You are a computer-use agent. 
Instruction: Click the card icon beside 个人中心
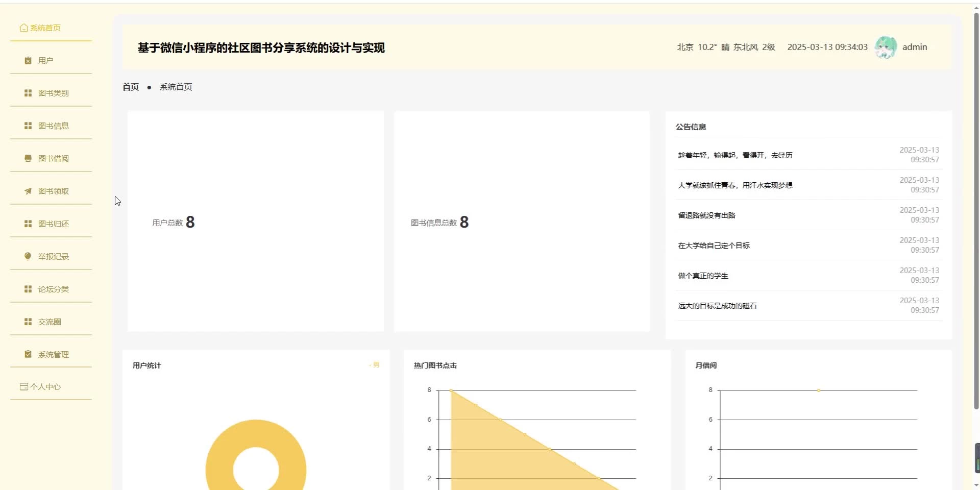pos(23,387)
